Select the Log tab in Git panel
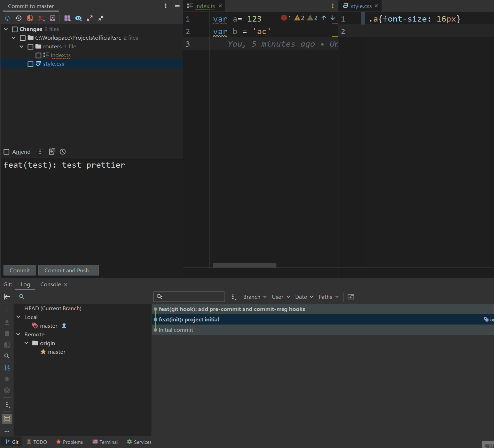 pyautogui.click(x=25, y=285)
